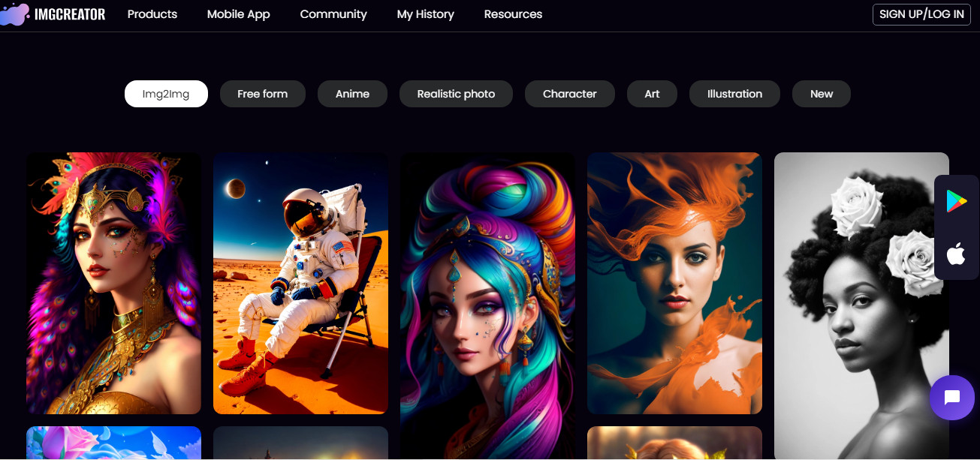Click the IMGCREATOR logo

point(53,14)
